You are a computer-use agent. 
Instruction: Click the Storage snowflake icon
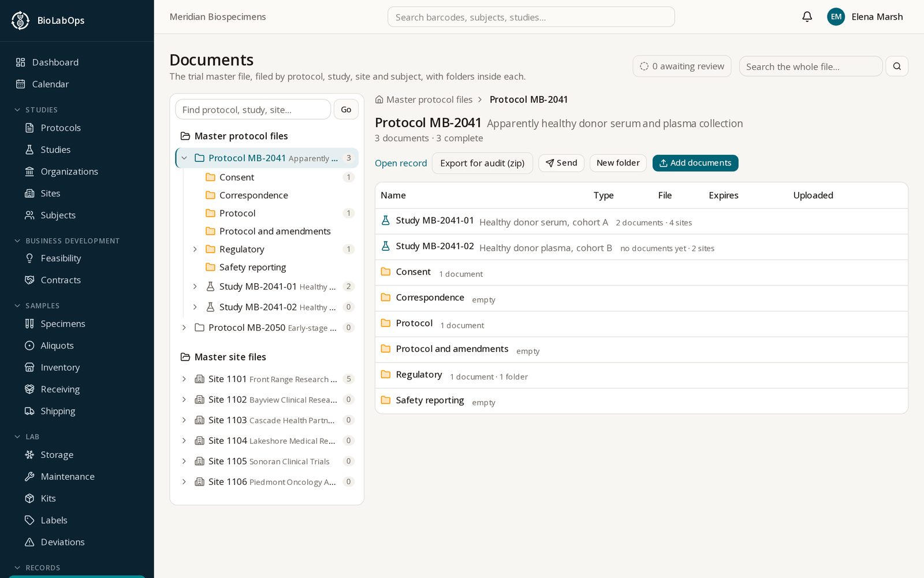(29, 455)
